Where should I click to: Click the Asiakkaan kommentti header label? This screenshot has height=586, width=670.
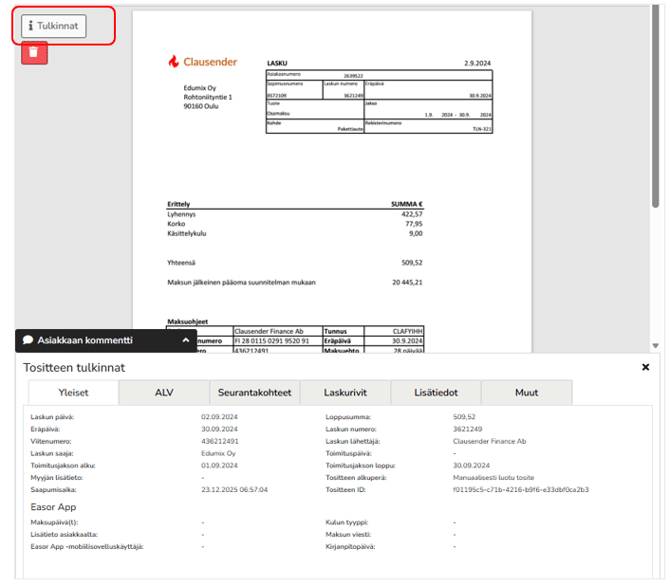[85, 340]
